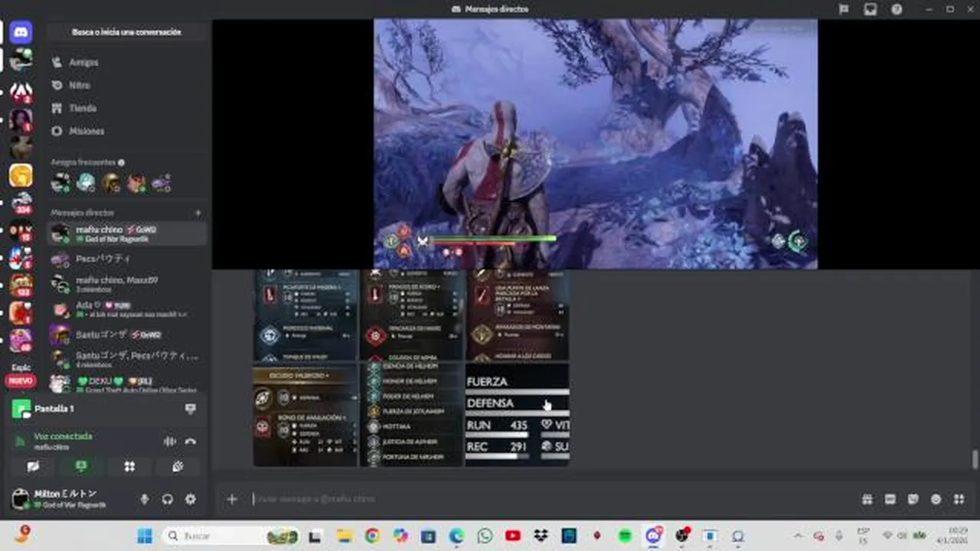980x551 pixels.
Task: Open group DM mafiu chino, Maxx89
Action: tap(127, 284)
